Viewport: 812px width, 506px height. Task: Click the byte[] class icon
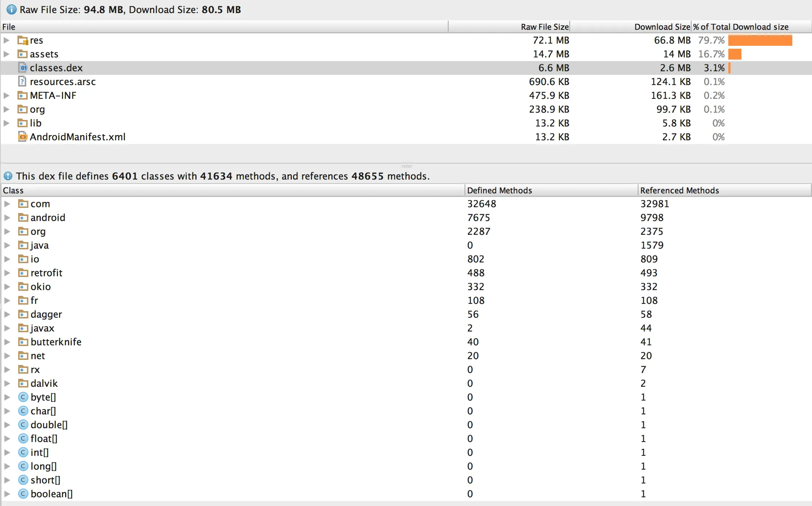23,397
